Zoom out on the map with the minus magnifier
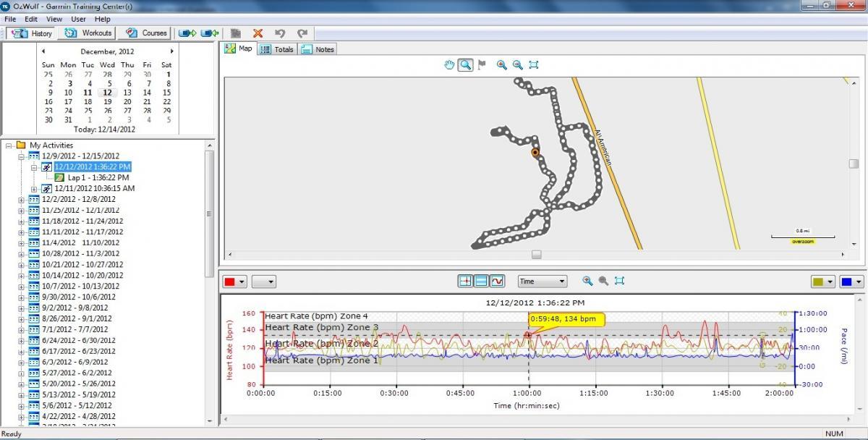 pos(518,64)
